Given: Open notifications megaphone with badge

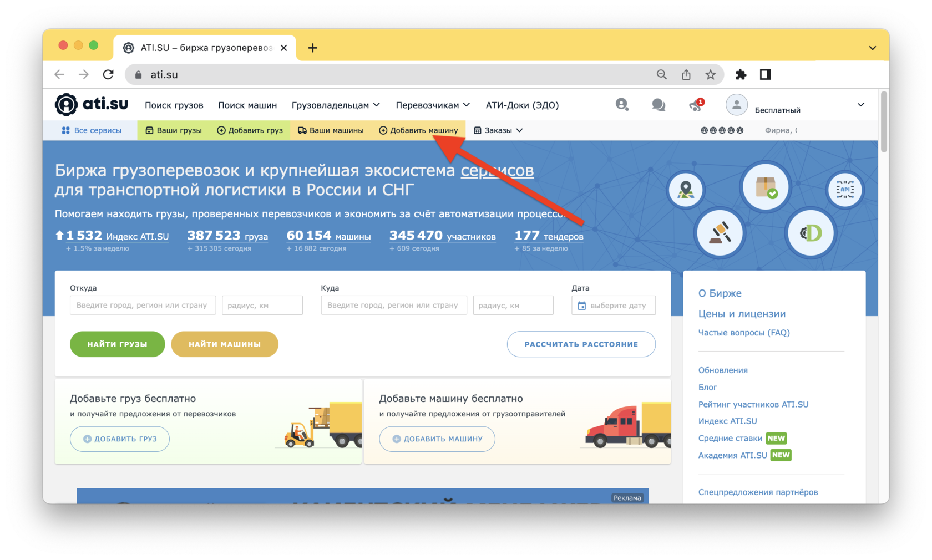Looking at the screenshot, I should (696, 105).
